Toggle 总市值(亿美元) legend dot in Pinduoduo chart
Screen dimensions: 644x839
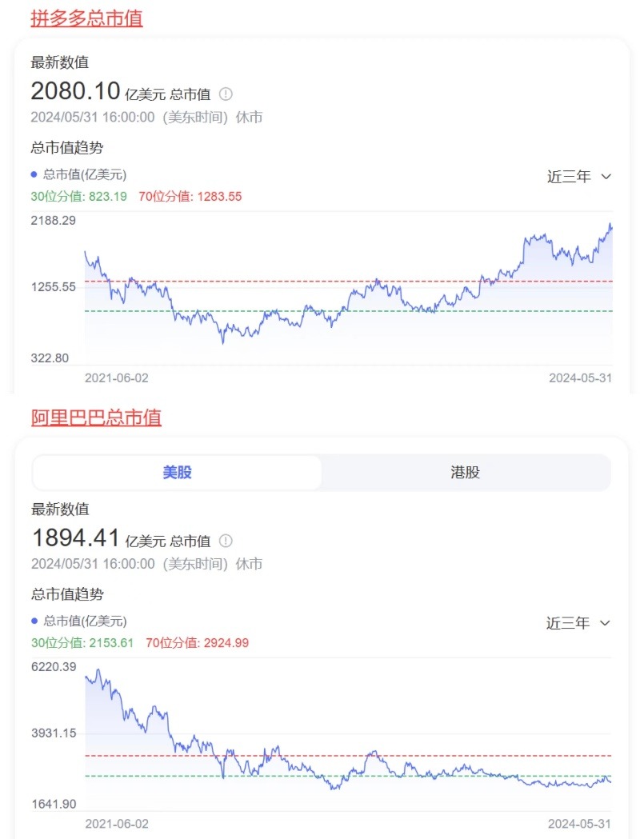point(34,174)
